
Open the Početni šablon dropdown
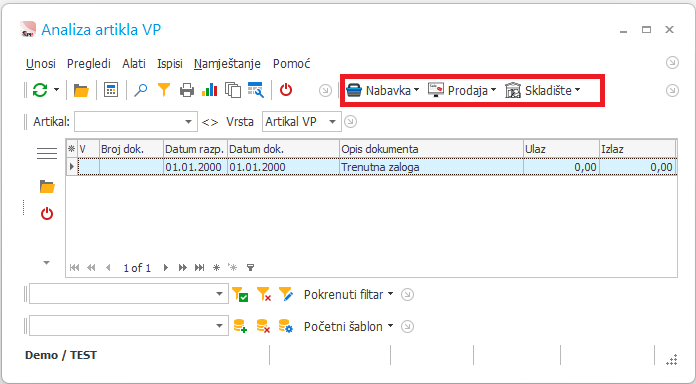(x=348, y=326)
